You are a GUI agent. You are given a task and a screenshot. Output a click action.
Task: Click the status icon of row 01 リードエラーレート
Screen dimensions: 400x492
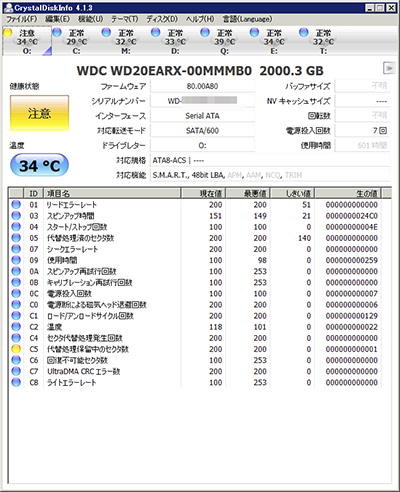tap(16, 205)
